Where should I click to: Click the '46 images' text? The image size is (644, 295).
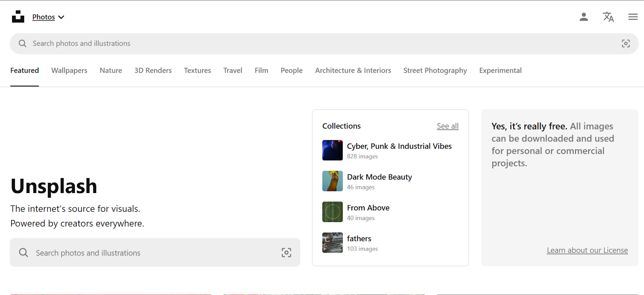[x=361, y=187]
